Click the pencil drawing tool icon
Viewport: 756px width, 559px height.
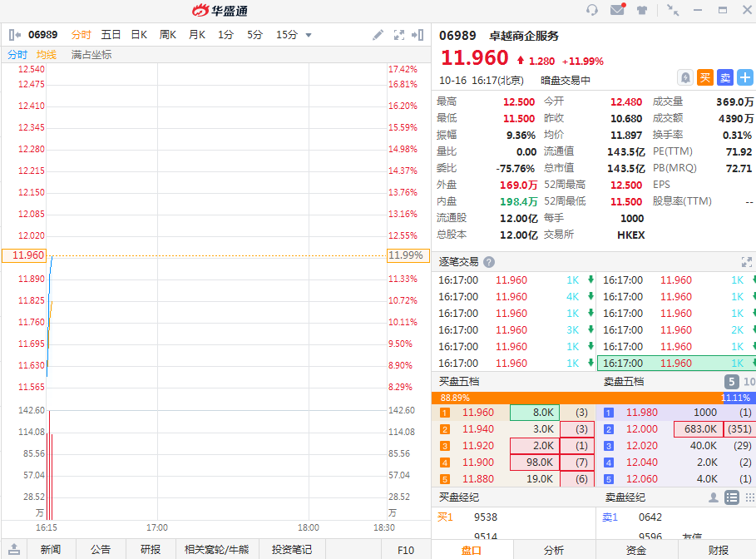pyautogui.click(x=378, y=35)
